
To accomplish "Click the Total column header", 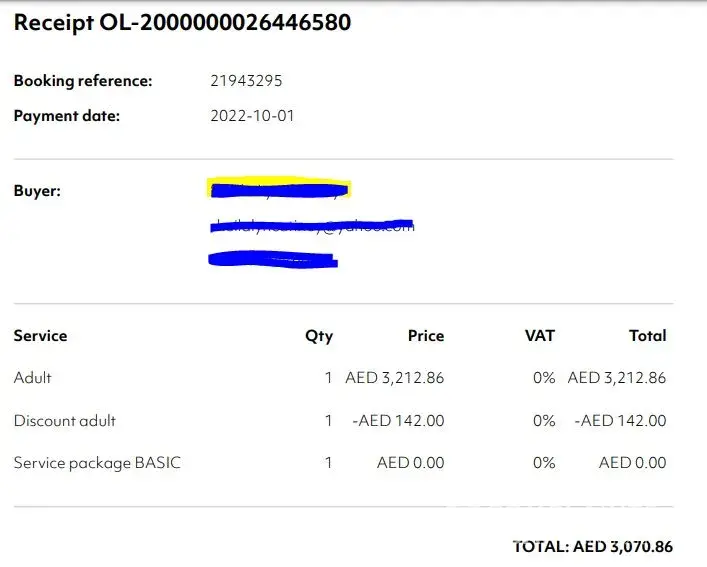I will tap(647, 336).
